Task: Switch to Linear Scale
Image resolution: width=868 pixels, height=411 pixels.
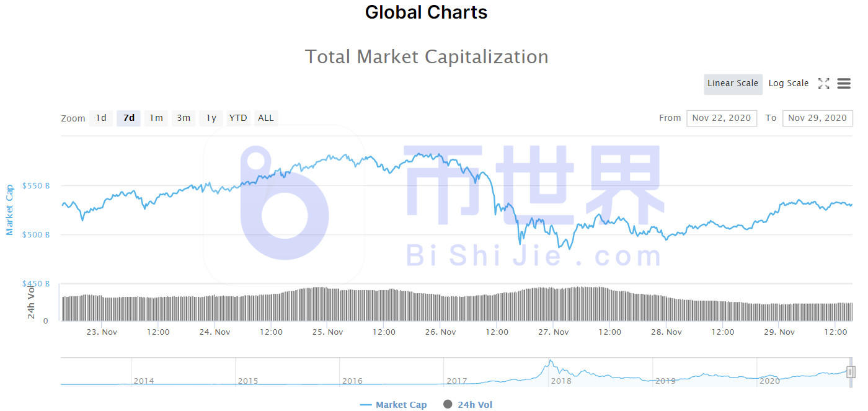Action: [x=733, y=84]
